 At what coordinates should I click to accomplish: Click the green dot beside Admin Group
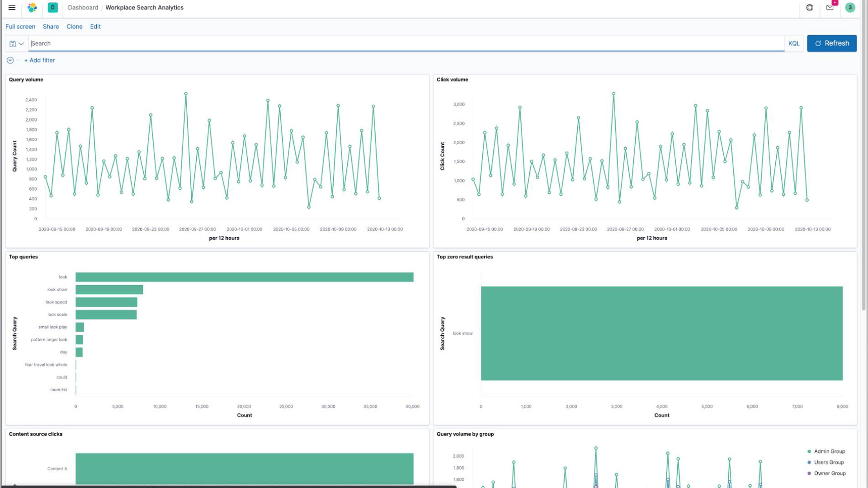point(808,451)
